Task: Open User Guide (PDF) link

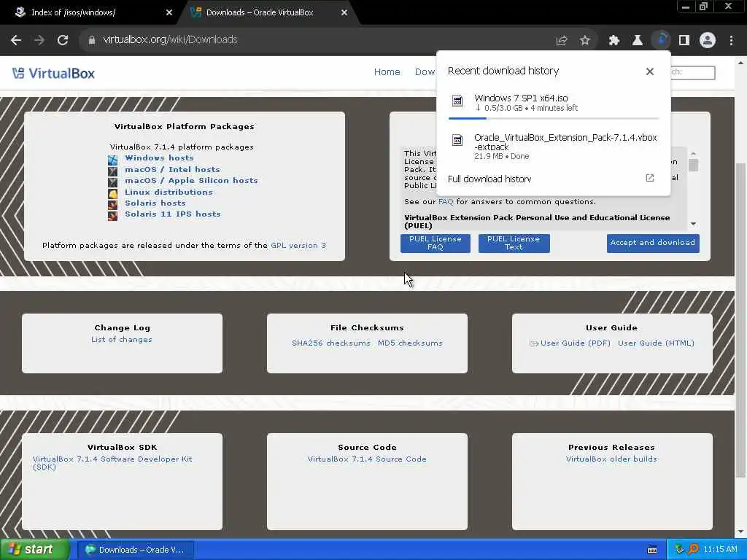Action: point(575,343)
